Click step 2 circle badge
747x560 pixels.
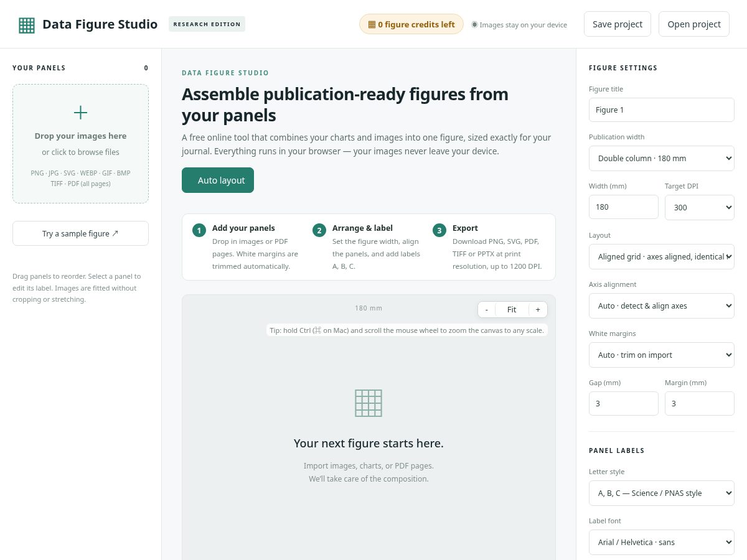[x=319, y=230]
